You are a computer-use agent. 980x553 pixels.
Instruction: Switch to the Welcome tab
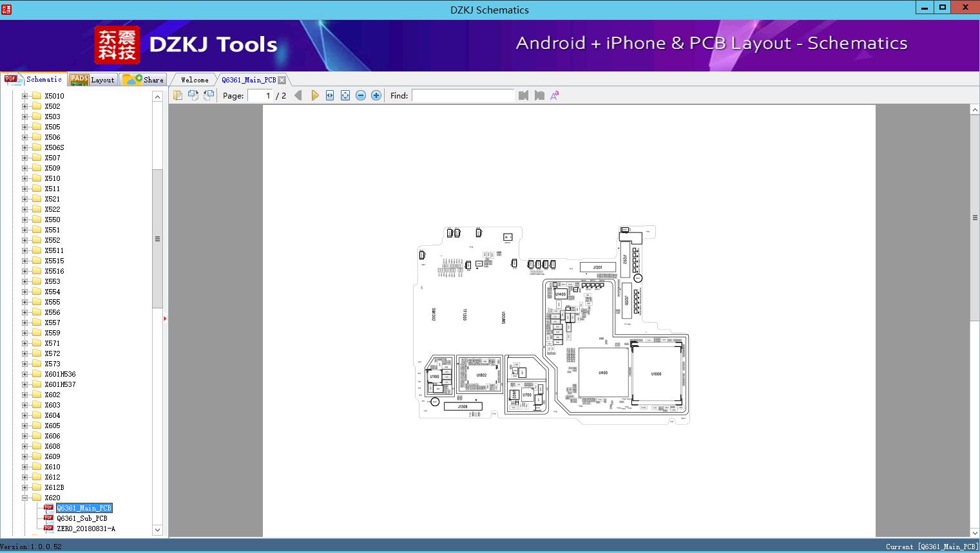click(x=195, y=80)
